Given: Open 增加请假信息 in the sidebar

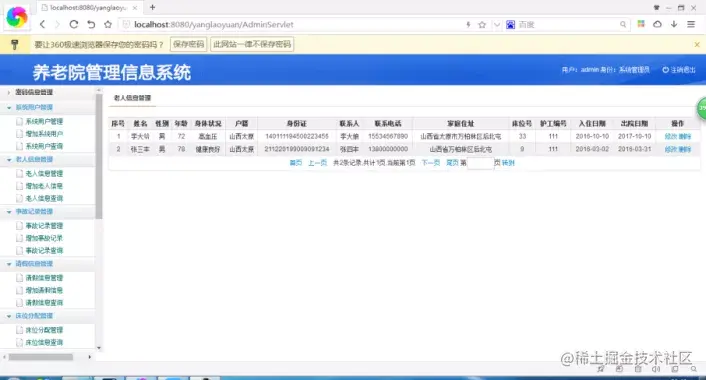Looking at the screenshot, I should (x=44, y=290).
